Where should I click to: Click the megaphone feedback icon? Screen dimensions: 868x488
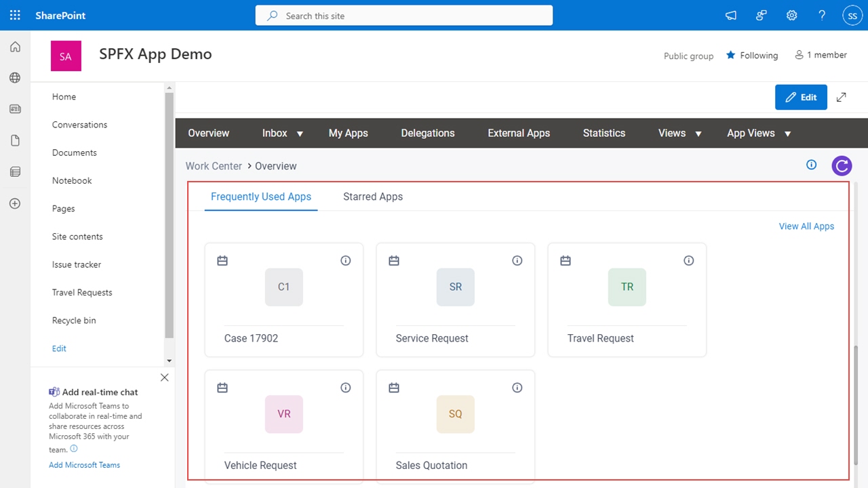point(731,16)
